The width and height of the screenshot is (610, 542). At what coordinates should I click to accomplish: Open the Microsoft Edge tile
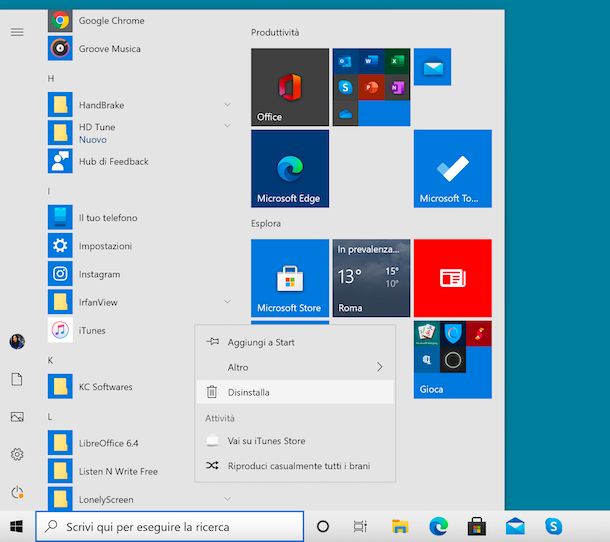pos(290,168)
